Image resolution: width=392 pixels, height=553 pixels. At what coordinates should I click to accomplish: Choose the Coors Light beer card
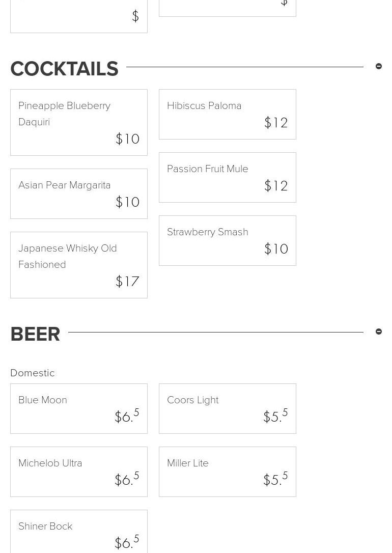tap(228, 408)
